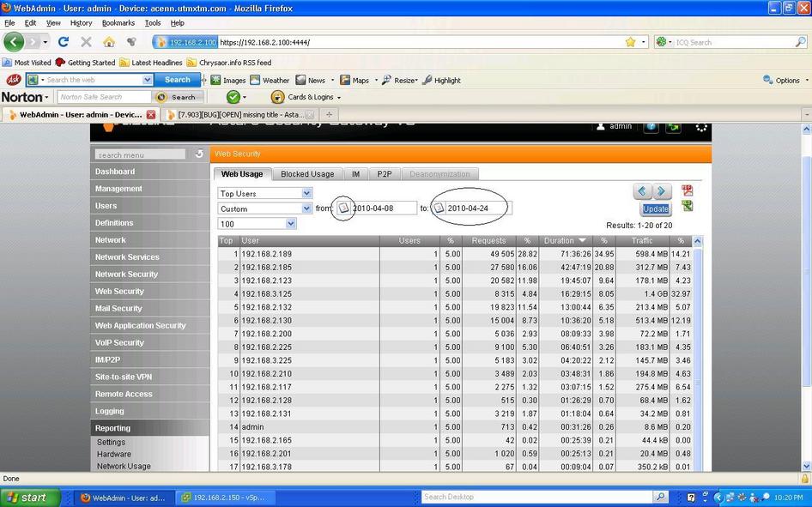Click the Windows Start button
The width and height of the screenshot is (812, 507).
pyautogui.click(x=30, y=498)
